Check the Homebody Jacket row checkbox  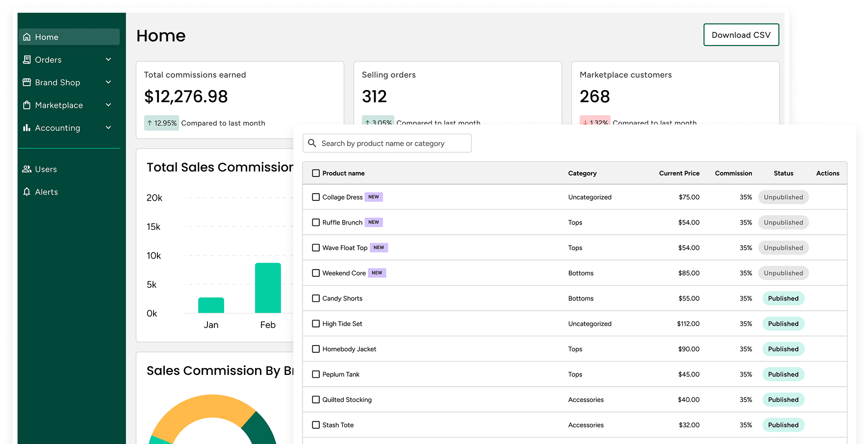coord(316,349)
